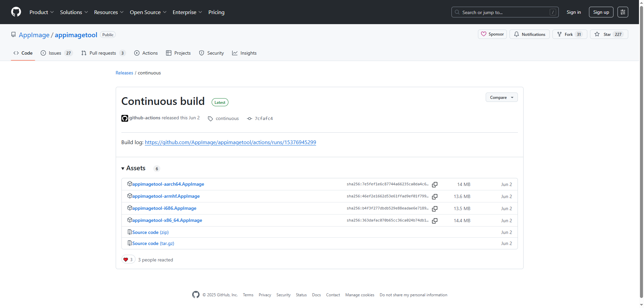Click github-actions avatar icon
644x308 pixels.
pyautogui.click(x=125, y=118)
